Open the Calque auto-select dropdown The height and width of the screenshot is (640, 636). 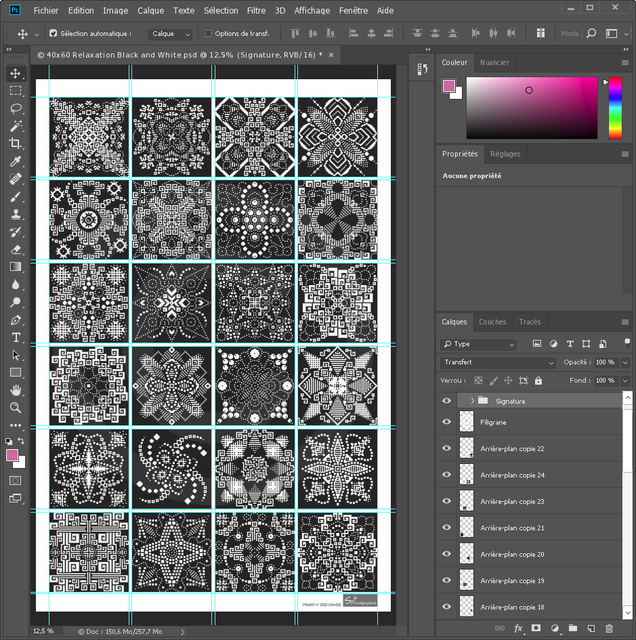pos(170,34)
